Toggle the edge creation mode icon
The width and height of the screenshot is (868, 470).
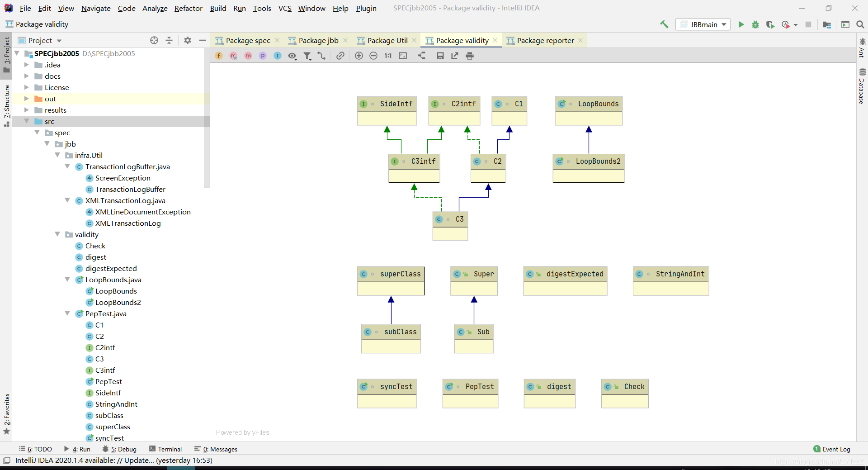321,56
